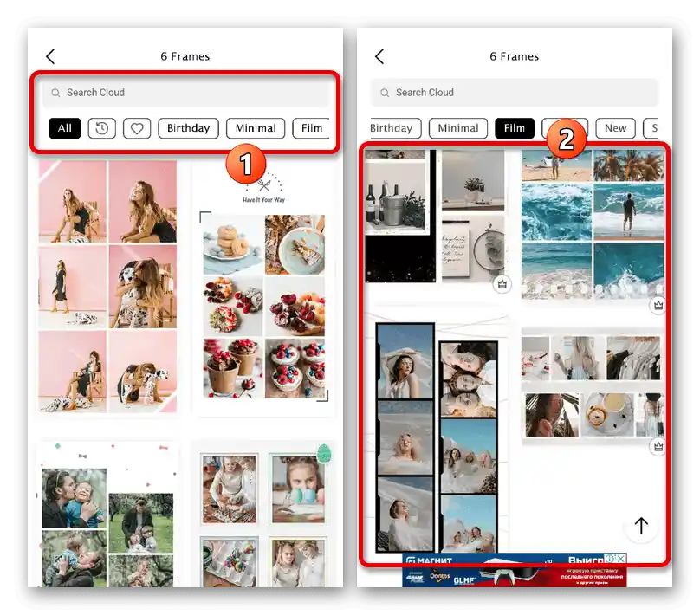Open the bottom advertisement banner

pyautogui.click(x=515, y=570)
